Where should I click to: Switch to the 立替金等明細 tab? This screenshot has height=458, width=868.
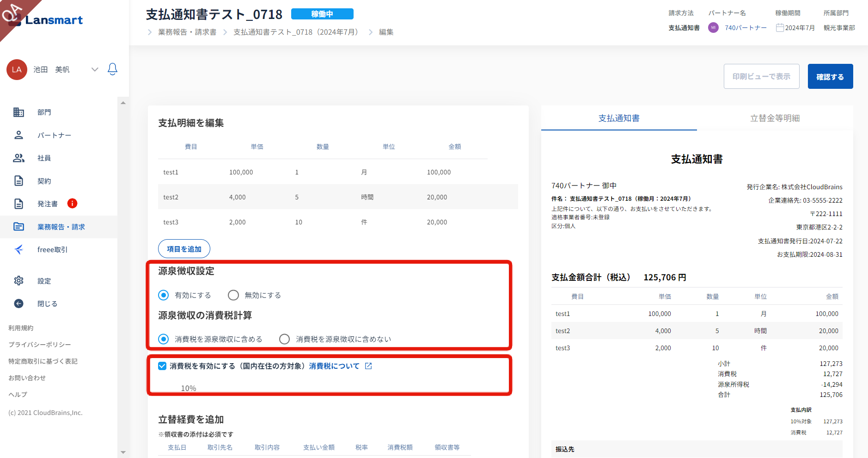(775, 118)
